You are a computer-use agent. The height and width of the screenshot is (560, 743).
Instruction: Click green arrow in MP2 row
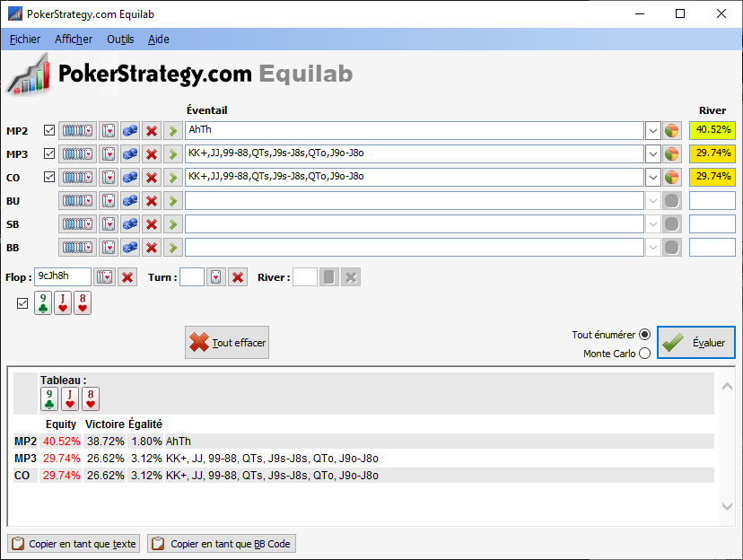[x=173, y=131]
